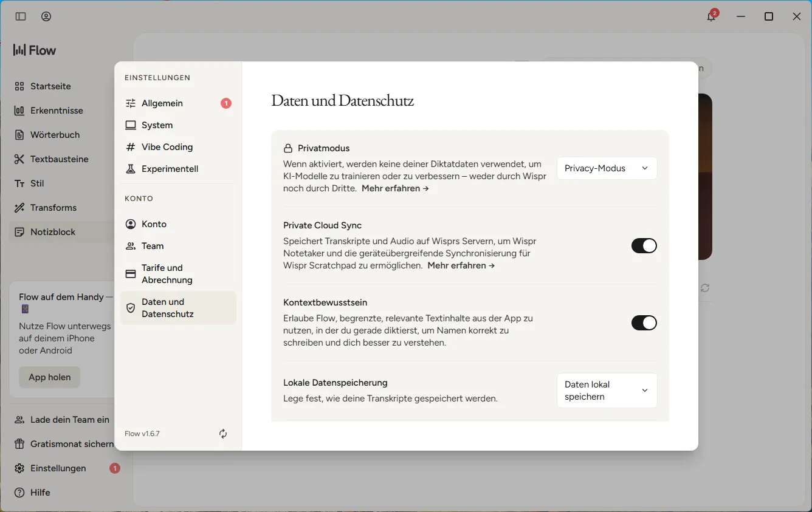The width and height of the screenshot is (812, 512).
Task: Click Mehr erfahren under Private Cloud Sync
Action: pos(461,265)
